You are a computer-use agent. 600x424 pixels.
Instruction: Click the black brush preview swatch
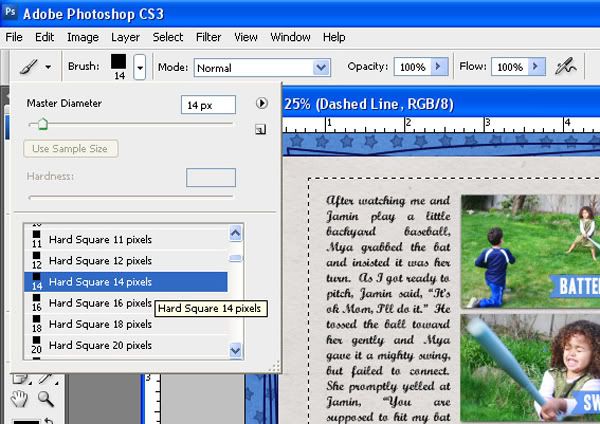coord(120,63)
